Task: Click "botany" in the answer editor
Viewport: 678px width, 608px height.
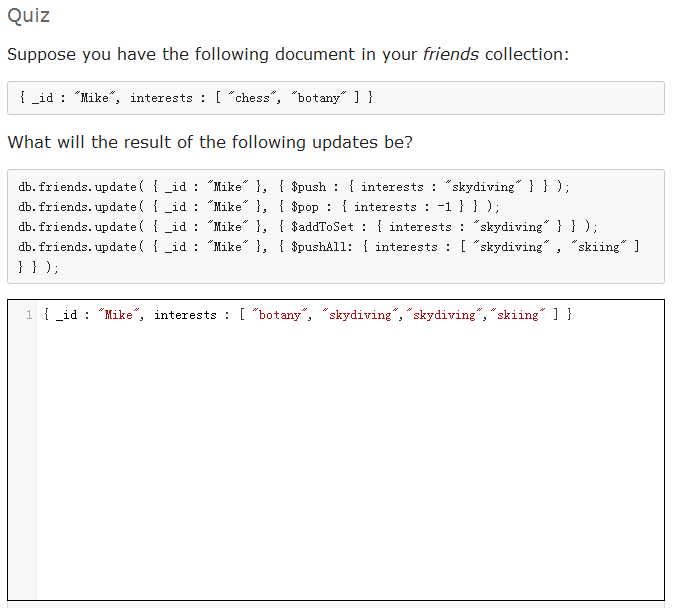Action: (x=280, y=315)
